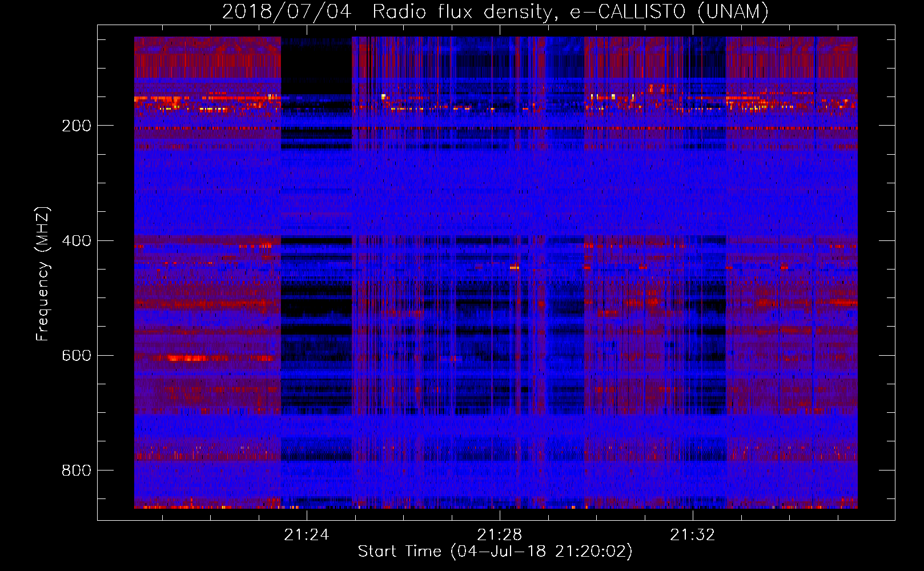Click the 400 frequency tick label

[77, 240]
